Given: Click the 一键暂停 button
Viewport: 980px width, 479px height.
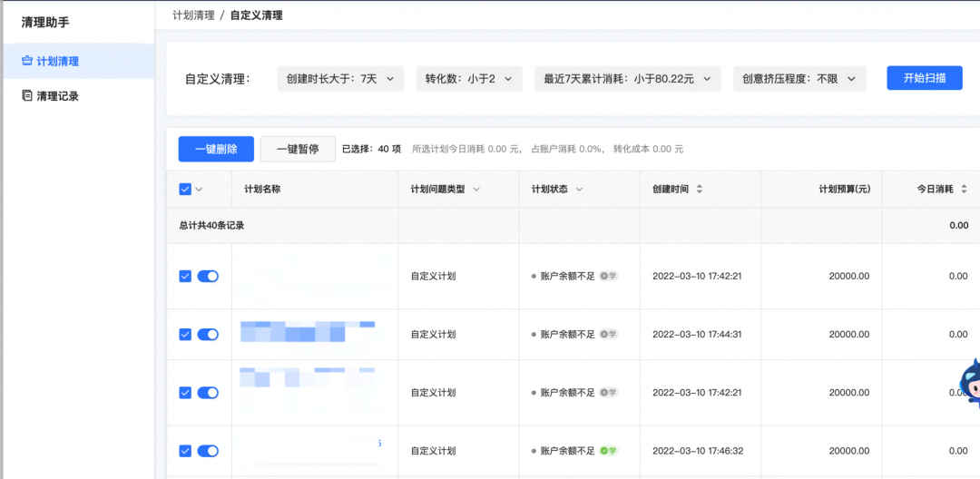Looking at the screenshot, I should pyautogui.click(x=298, y=149).
